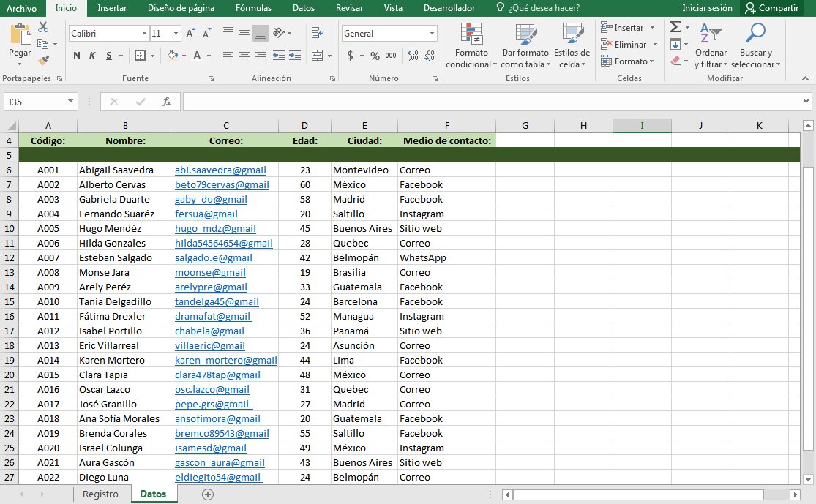Open the Name Box I35 dropdown arrow

[x=70, y=102]
